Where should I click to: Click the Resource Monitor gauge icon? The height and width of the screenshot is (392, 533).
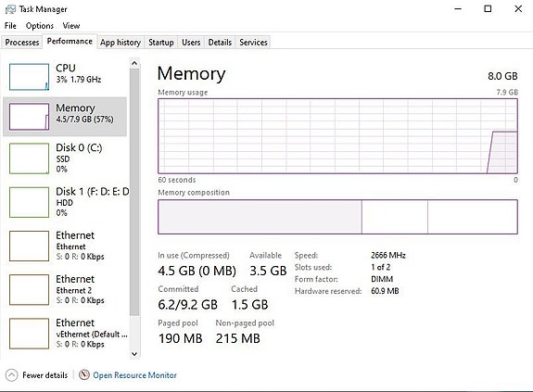(84, 374)
